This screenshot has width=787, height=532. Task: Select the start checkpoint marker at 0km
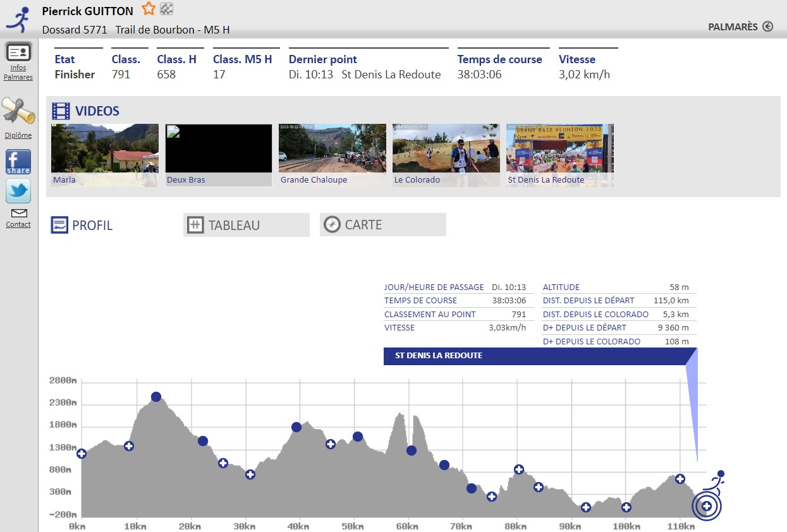82,454
